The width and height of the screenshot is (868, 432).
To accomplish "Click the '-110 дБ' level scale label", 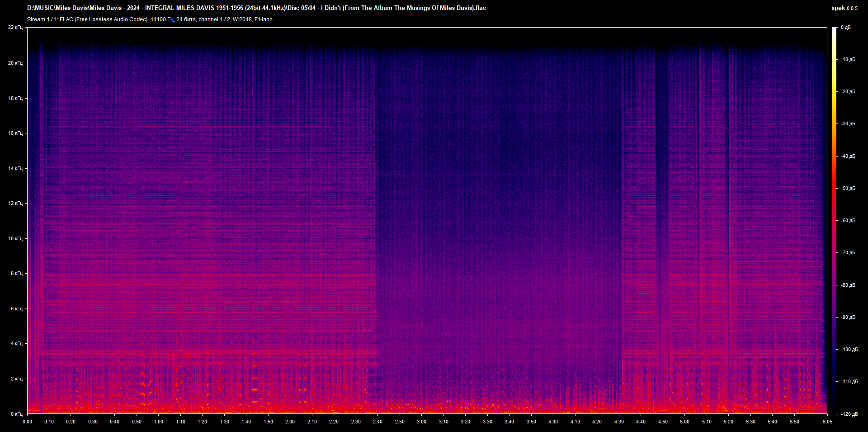I will click(x=849, y=382).
